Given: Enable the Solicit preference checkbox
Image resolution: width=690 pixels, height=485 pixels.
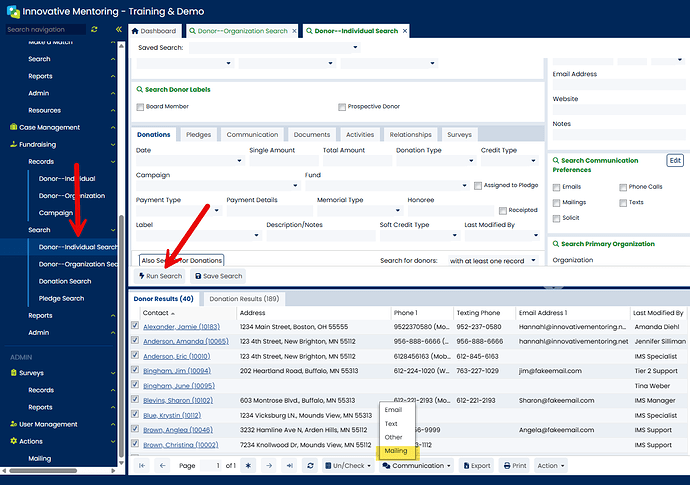Looking at the screenshot, I should pyautogui.click(x=556, y=218).
